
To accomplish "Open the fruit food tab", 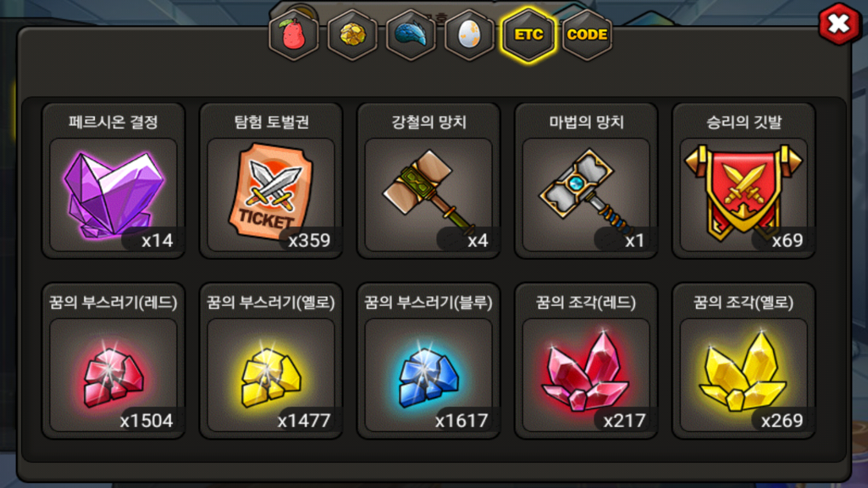I will (x=294, y=35).
